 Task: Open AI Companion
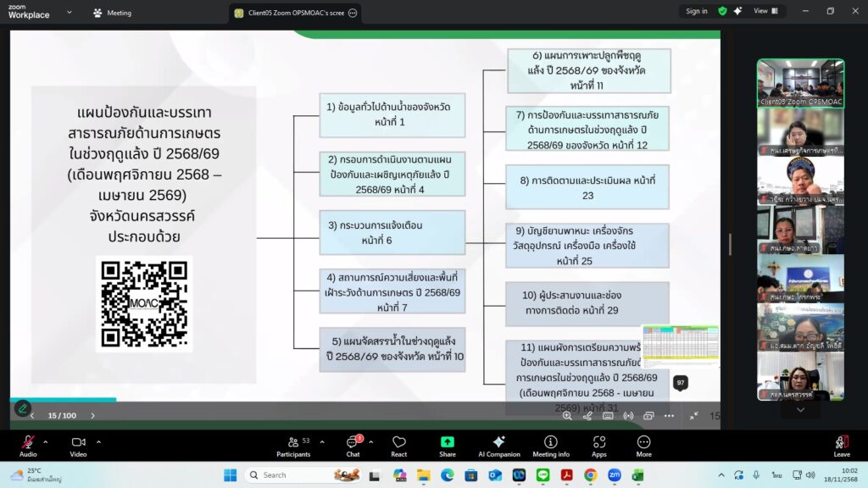pos(498,444)
